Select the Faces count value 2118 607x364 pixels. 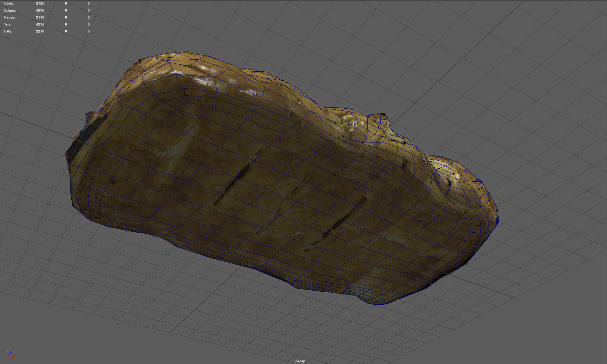click(40, 17)
